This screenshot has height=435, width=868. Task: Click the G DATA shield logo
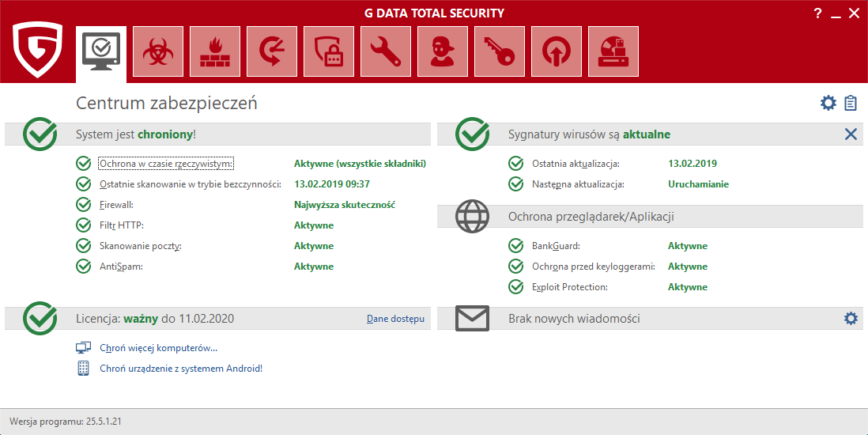coord(38,50)
